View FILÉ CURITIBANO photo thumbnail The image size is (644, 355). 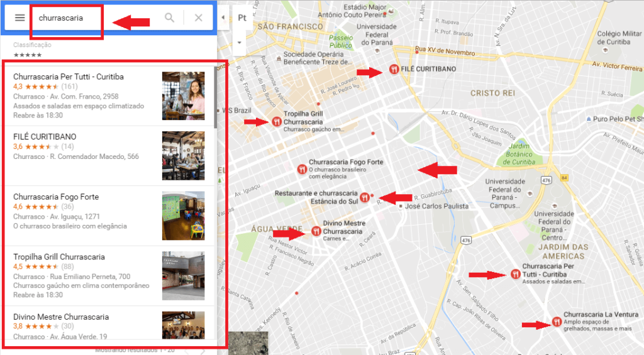coord(183,156)
